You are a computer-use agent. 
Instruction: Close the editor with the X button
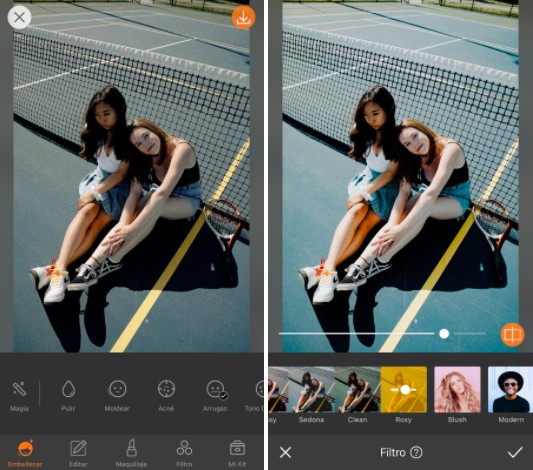click(x=19, y=17)
